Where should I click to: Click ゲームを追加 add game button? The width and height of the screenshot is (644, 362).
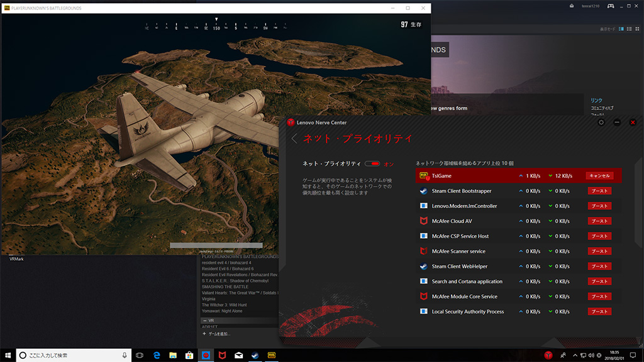point(216,334)
